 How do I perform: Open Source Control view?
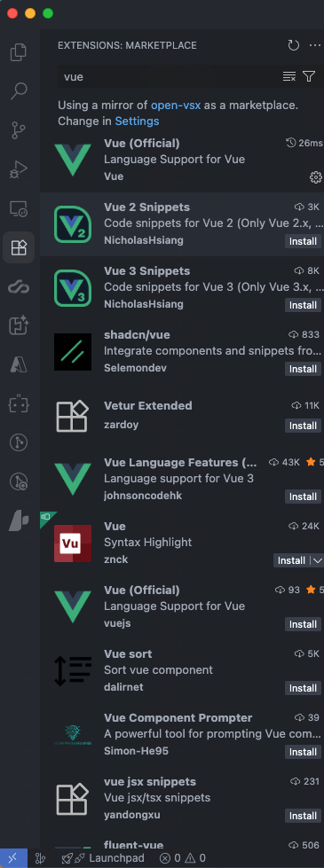tap(19, 130)
